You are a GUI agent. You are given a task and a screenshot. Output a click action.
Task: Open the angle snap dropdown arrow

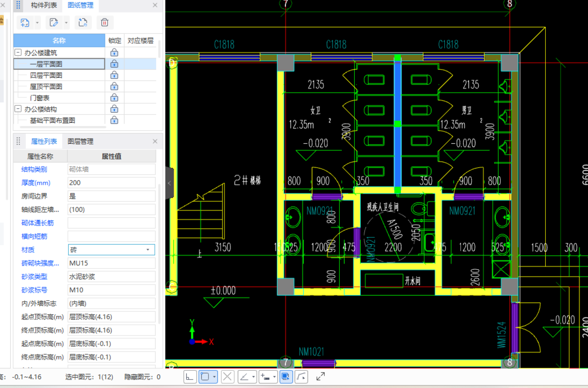[x=253, y=377]
